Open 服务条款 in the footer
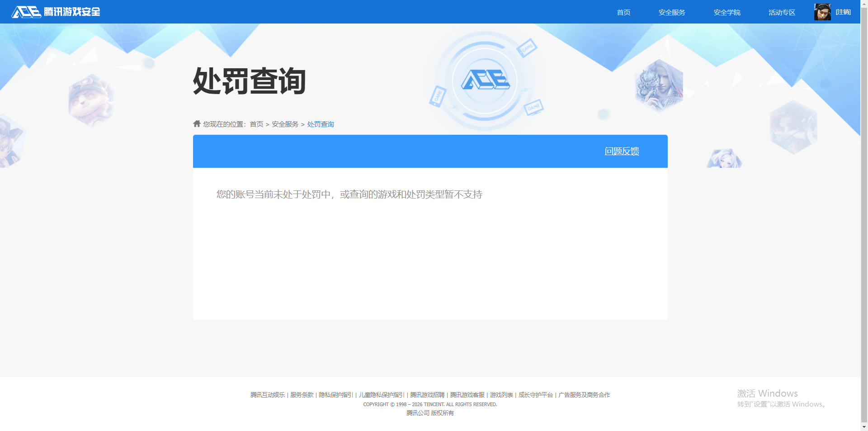868x431 pixels. tap(301, 394)
